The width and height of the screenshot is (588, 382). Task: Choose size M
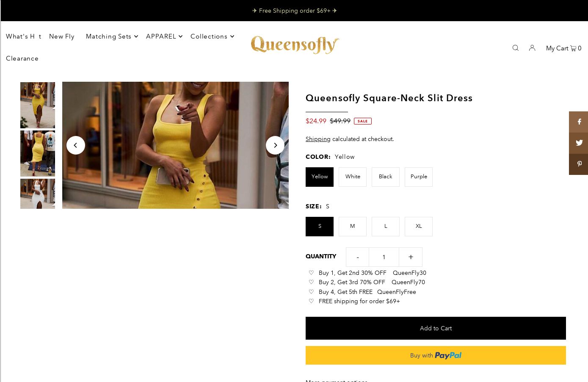pyautogui.click(x=353, y=227)
